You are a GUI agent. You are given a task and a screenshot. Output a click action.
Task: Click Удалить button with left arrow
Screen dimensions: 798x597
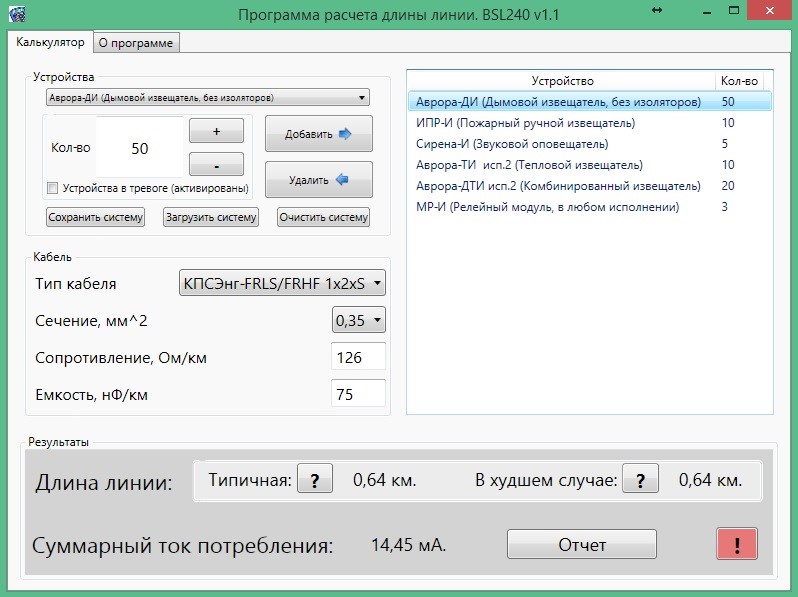tap(318, 180)
